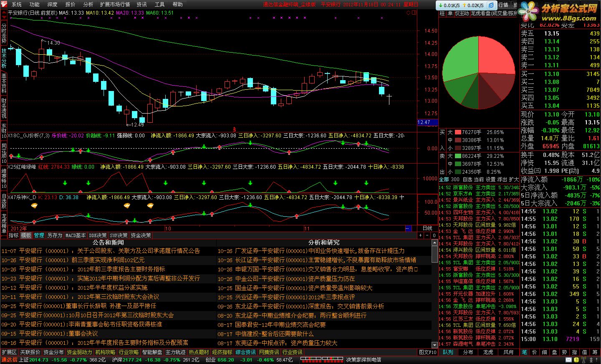Select the 柱 view toggle

click(442, 13)
